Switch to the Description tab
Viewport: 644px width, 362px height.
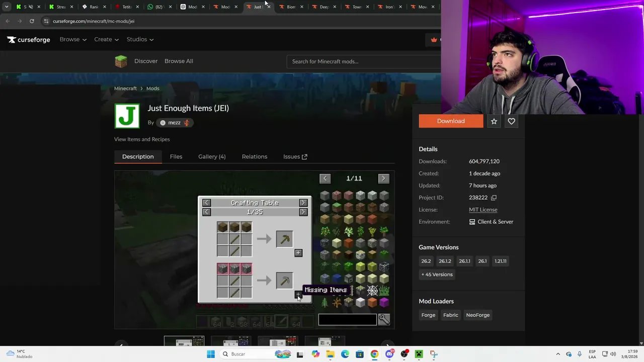(x=138, y=157)
